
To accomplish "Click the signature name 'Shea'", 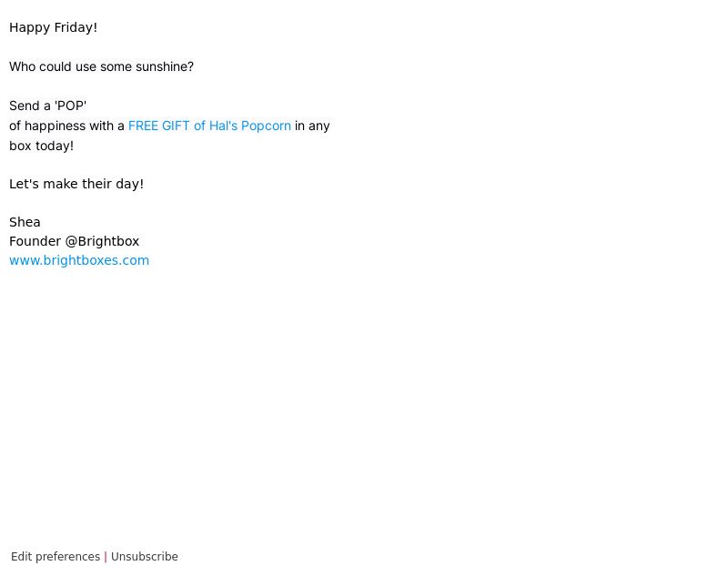I will (x=25, y=222).
